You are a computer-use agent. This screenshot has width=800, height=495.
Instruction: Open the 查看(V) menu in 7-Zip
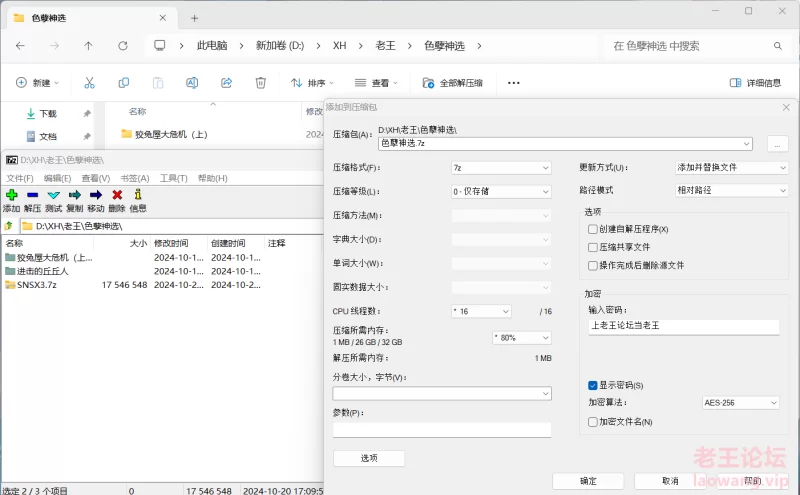coord(95,178)
